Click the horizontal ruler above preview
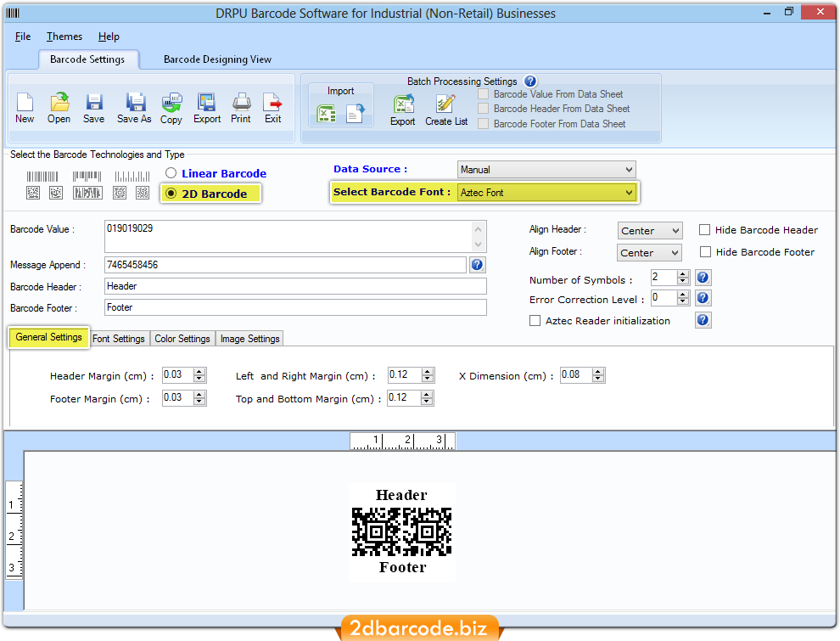Screen dimensions: 840x641 402,441
